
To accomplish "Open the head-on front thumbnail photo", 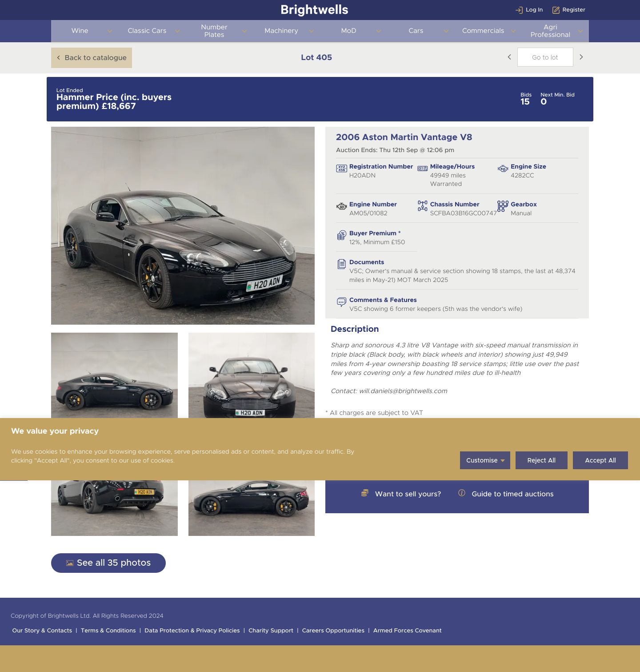I will pyautogui.click(x=252, y=375).
